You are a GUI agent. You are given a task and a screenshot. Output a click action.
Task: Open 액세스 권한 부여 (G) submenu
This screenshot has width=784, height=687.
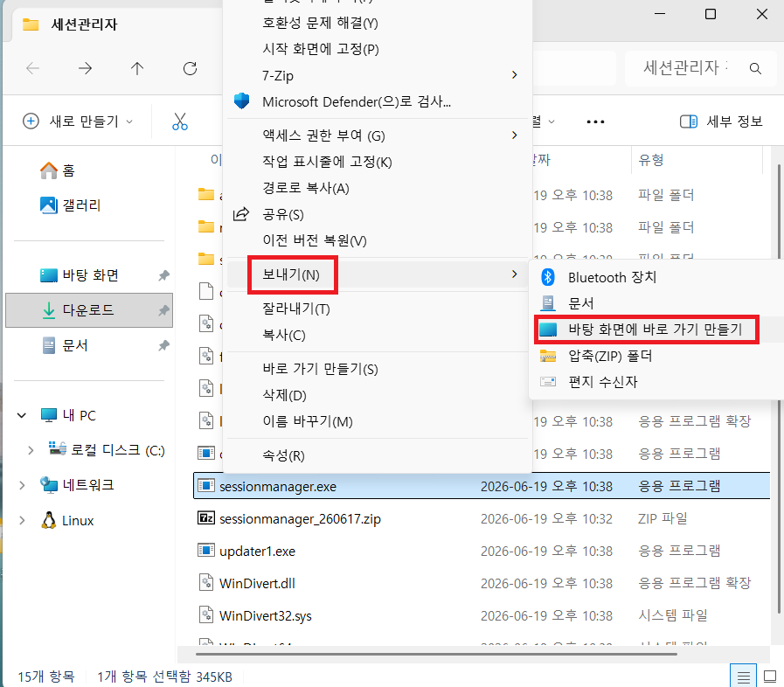pos(377,135)
